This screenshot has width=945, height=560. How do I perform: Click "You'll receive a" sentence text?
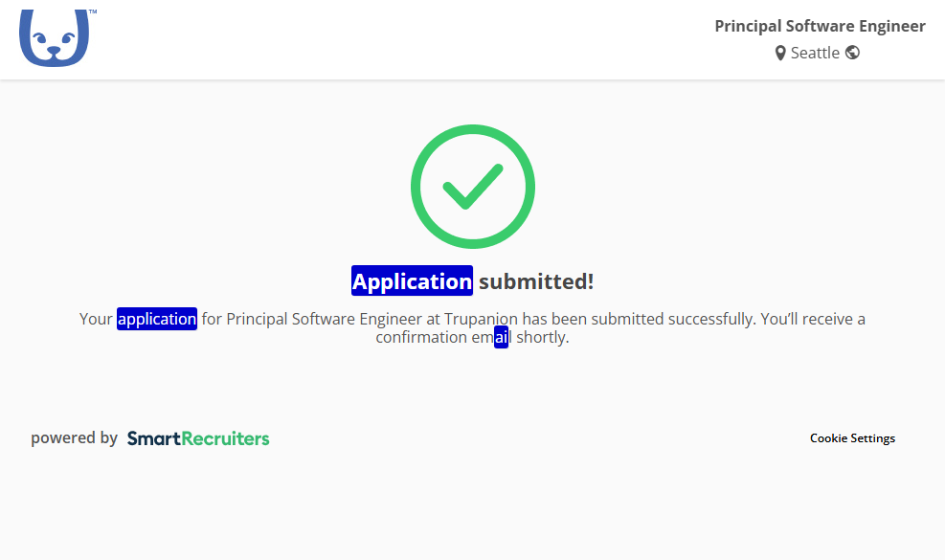pyautogui.click(x=813, y=319)
